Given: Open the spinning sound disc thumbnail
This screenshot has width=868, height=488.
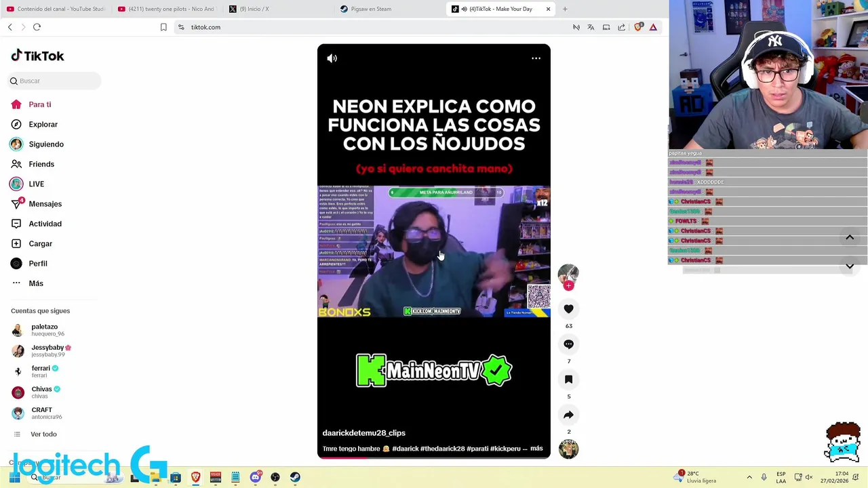Looking at the screenshot, I should coord(568,449).
